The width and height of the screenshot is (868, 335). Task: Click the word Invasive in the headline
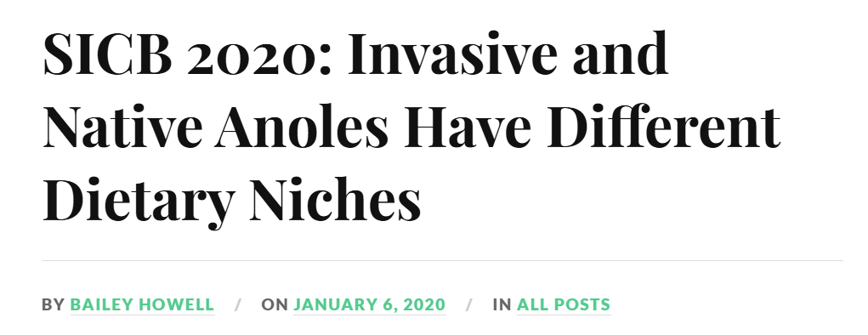[x=451, y=54]
